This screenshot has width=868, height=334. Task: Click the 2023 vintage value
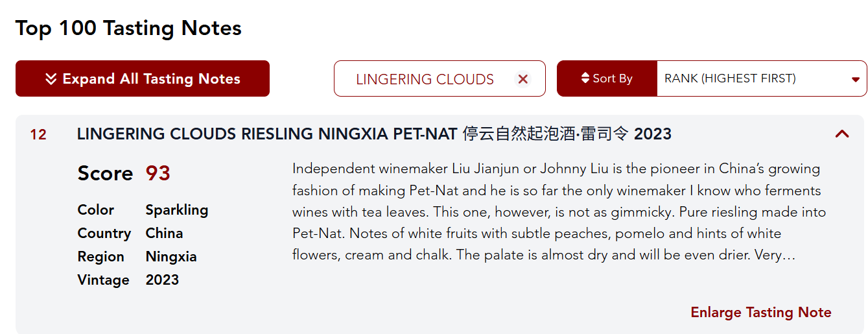point(162,280)
